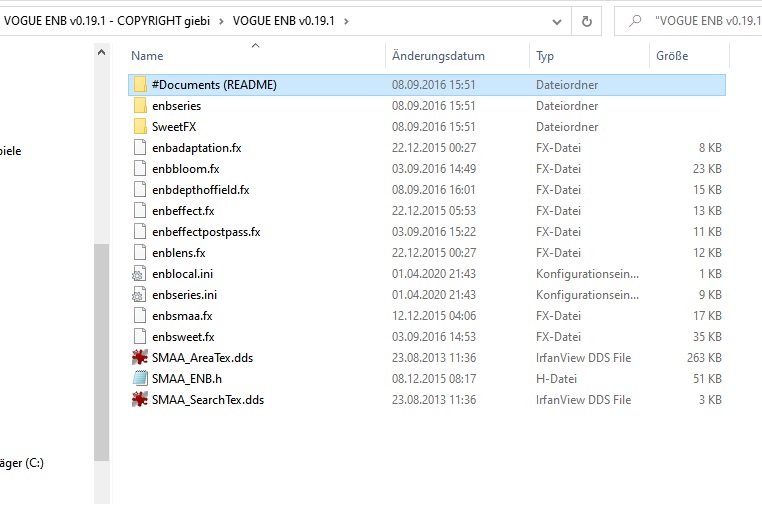Select the SMAA_SearchTex.dds IrfanView file icon
This screenshot has width=762, height=506.
point(140,400)
